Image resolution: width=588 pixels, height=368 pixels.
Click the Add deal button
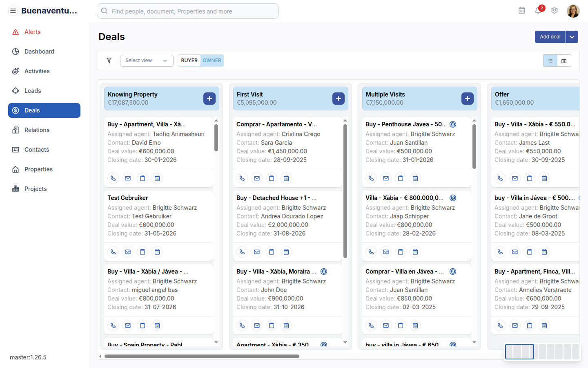point(550,37)
